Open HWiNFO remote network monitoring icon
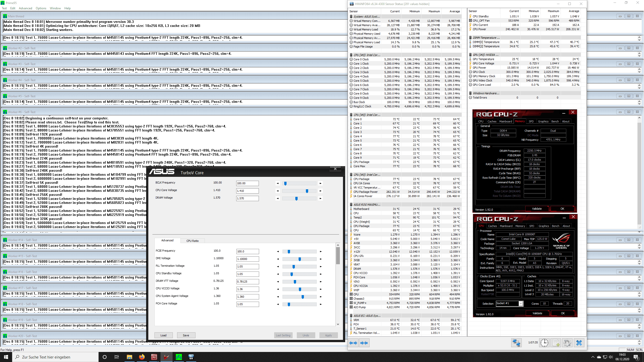 click(x=516, y=343)
